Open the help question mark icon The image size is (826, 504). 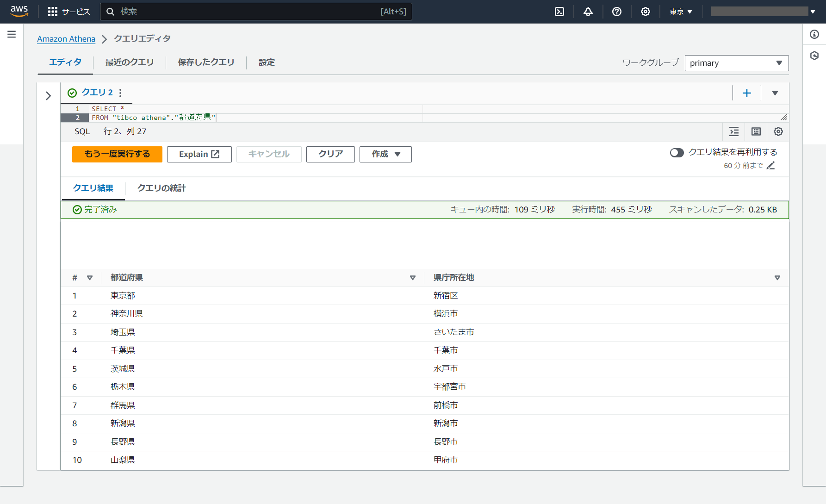coord(617,12)
